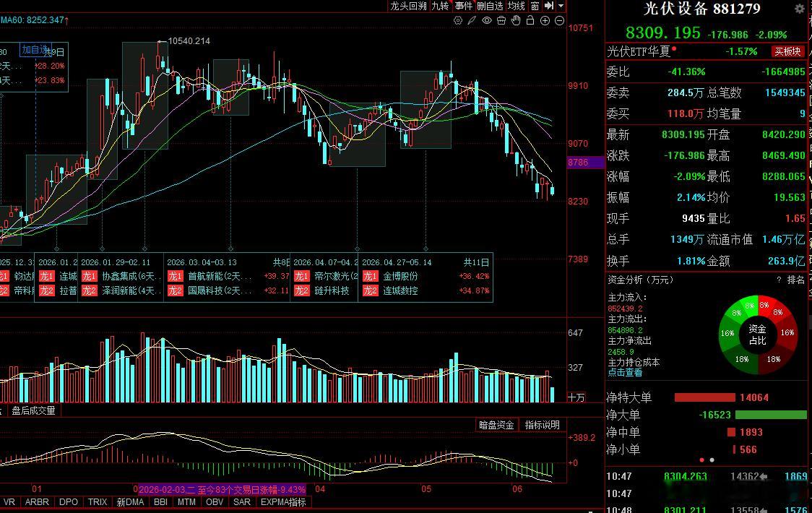Click the purple 2026-02-03 date range label

point(222,489)
